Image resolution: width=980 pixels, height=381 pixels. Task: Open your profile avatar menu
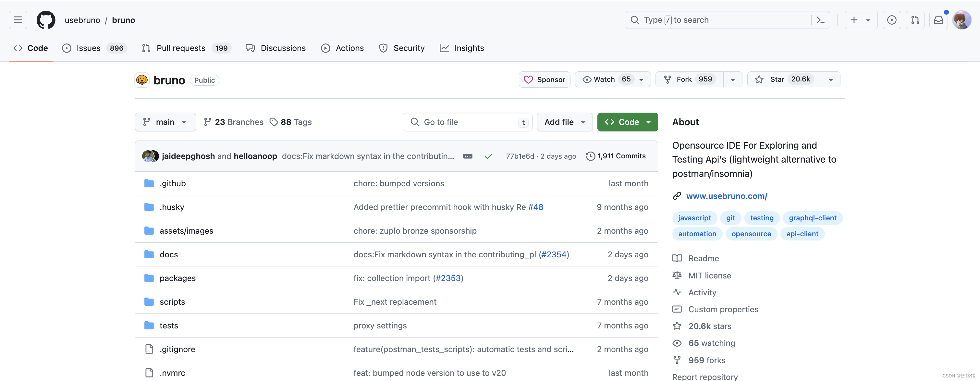pos(962,20)
